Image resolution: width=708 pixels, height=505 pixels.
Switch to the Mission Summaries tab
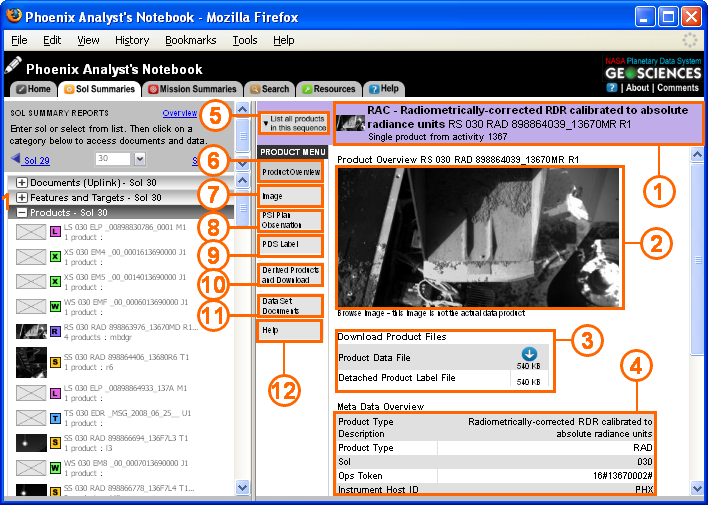coord(192,89)
